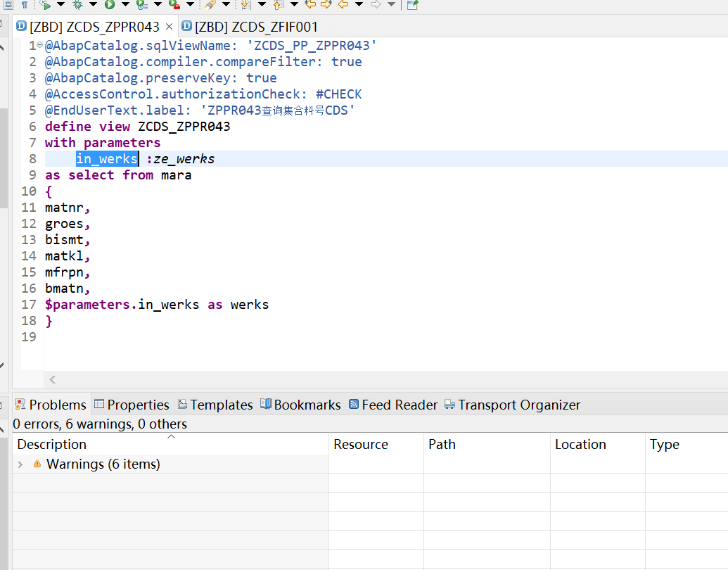Open the back navigation history dropdown arrow
The height and width of the screenshot is (570, 728).
point(359,5)
